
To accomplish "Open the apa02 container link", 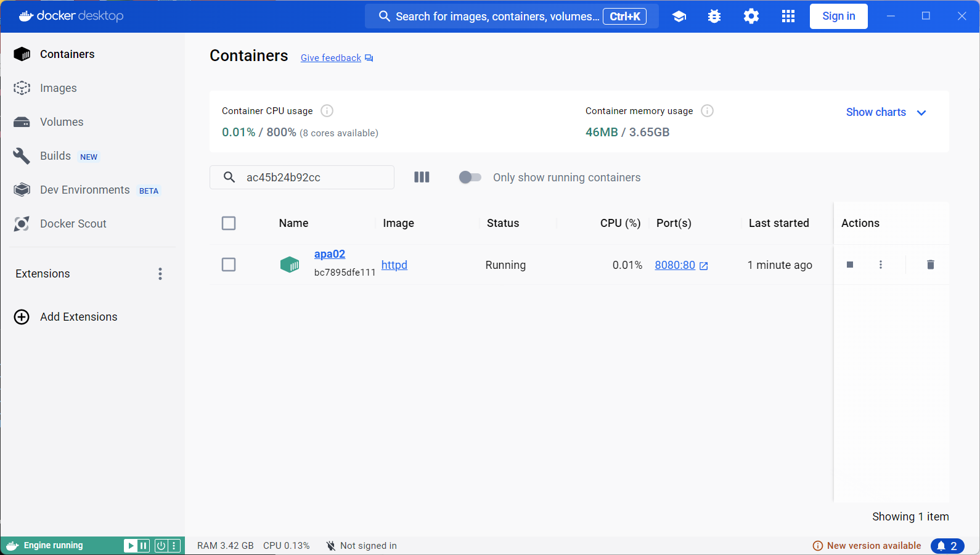I will point(330,254).
